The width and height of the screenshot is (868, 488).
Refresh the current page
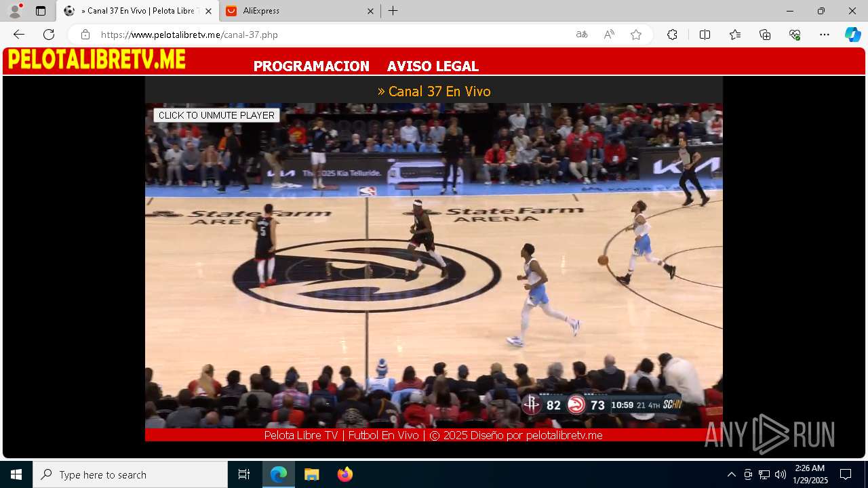tap(49, 35)
